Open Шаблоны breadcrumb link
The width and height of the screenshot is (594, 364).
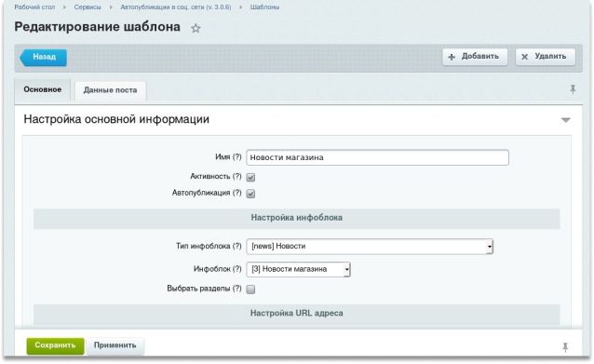(264, 7)
